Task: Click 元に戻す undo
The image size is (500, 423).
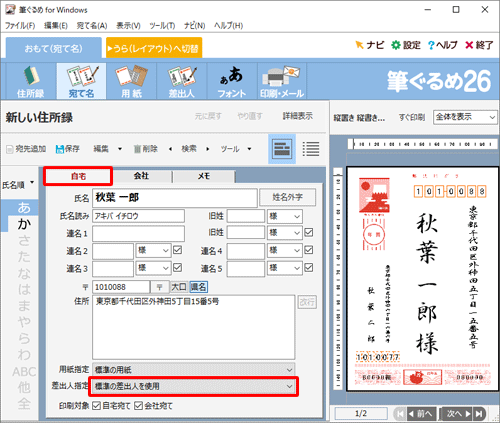Action: tap(208, 116)
